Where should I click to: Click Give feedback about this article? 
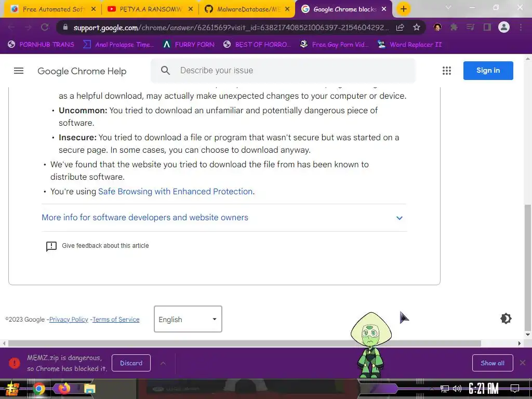click(x=105, y=246)
